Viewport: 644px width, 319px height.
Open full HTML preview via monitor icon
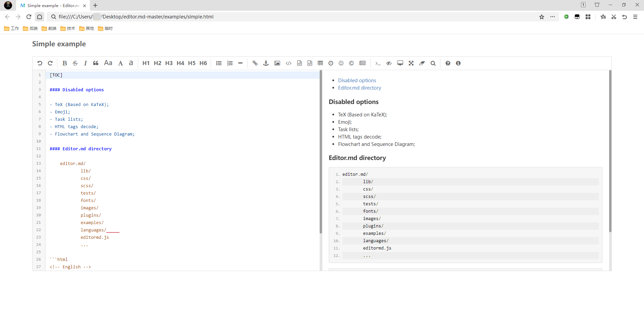[400, 63]
